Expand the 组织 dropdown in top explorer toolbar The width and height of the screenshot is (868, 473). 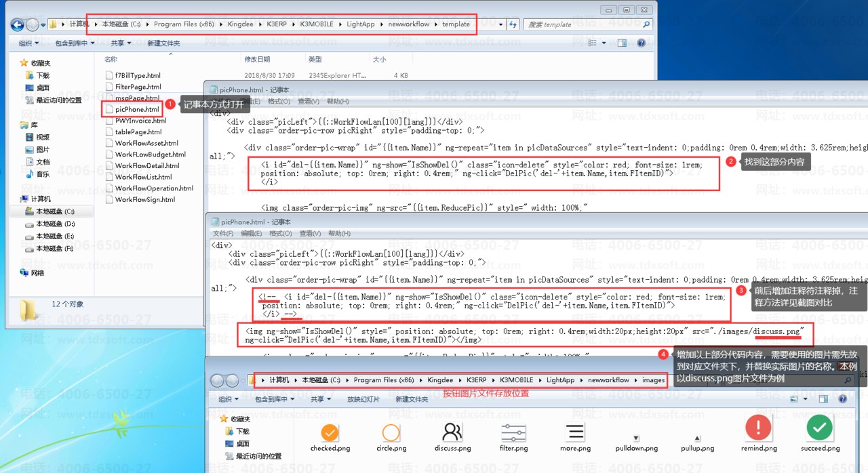pos(28,43)
